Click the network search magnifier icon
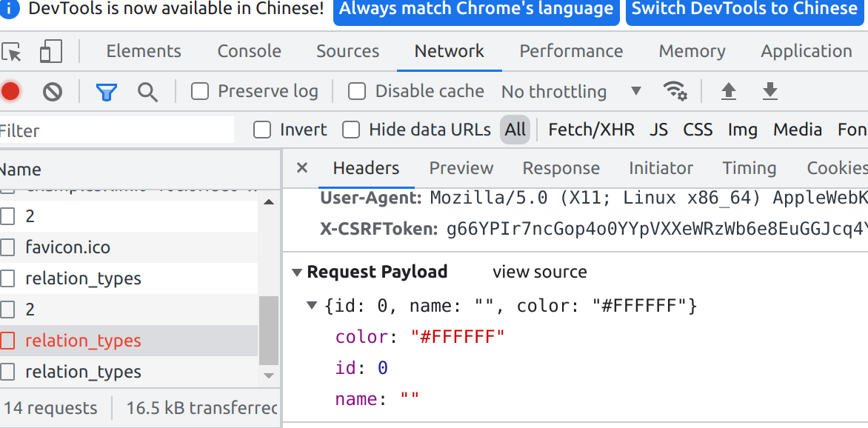 [147, 91]
